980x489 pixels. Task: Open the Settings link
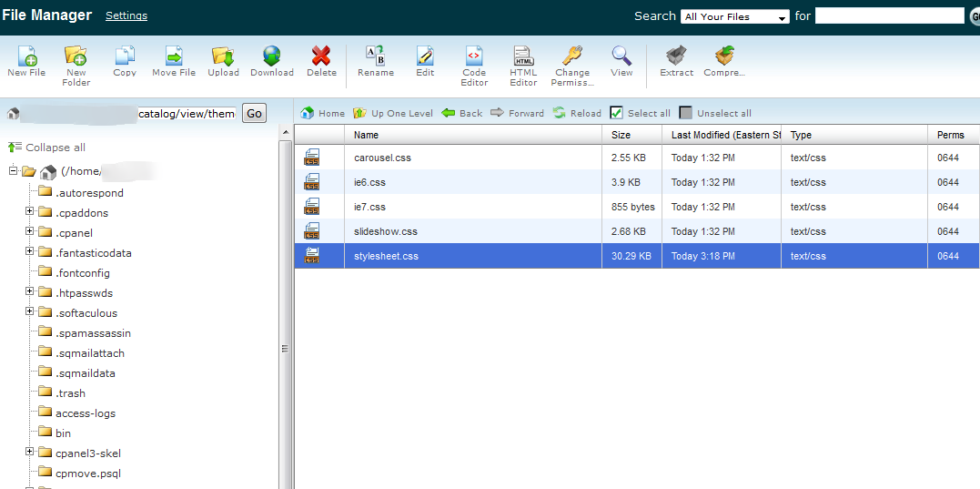tap(126, 15)
